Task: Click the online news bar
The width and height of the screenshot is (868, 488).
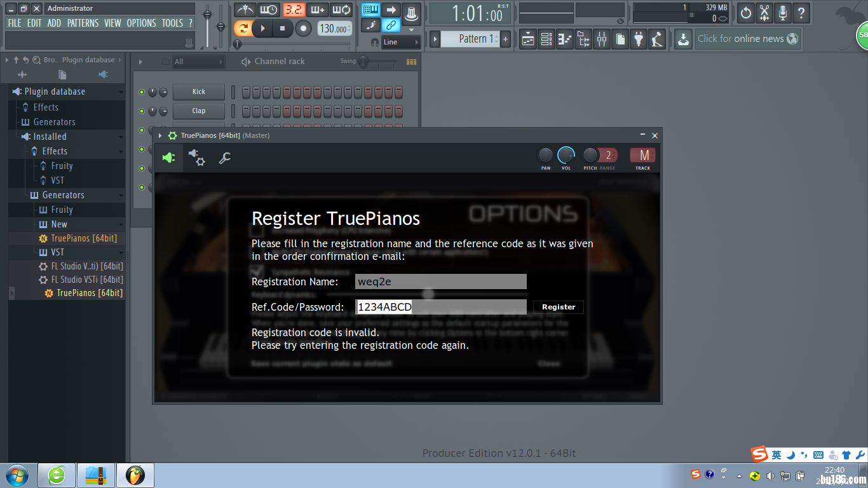Action: [x=747, y=39]
